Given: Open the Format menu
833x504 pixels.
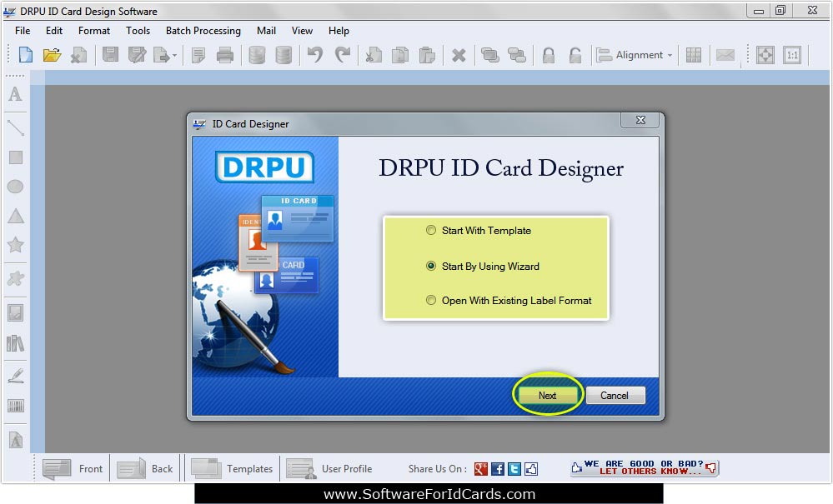Looking at the screenshot, I should 94,31.
